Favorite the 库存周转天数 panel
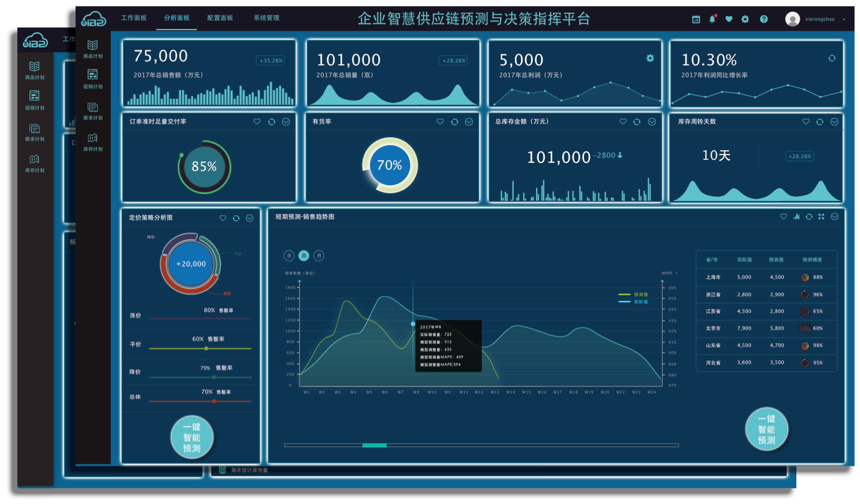Image resolution: width=860 pixels, height=504 pixels. coord(806,122)
